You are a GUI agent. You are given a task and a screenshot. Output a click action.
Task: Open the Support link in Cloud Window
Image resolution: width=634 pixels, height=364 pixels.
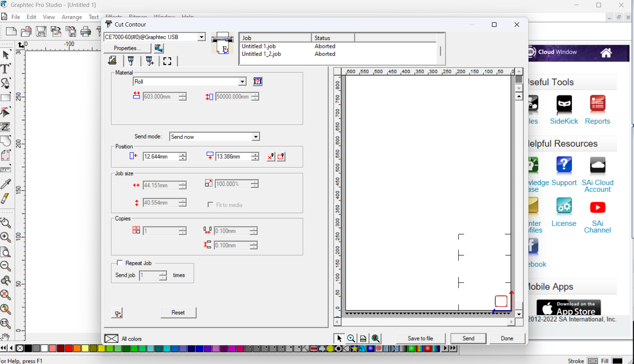coord(564,171)
